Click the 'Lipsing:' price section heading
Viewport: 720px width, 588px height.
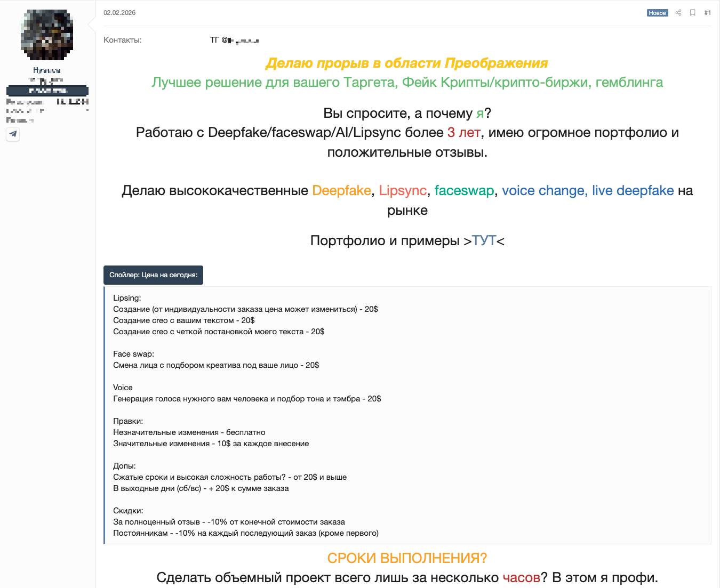coord(127,298)
